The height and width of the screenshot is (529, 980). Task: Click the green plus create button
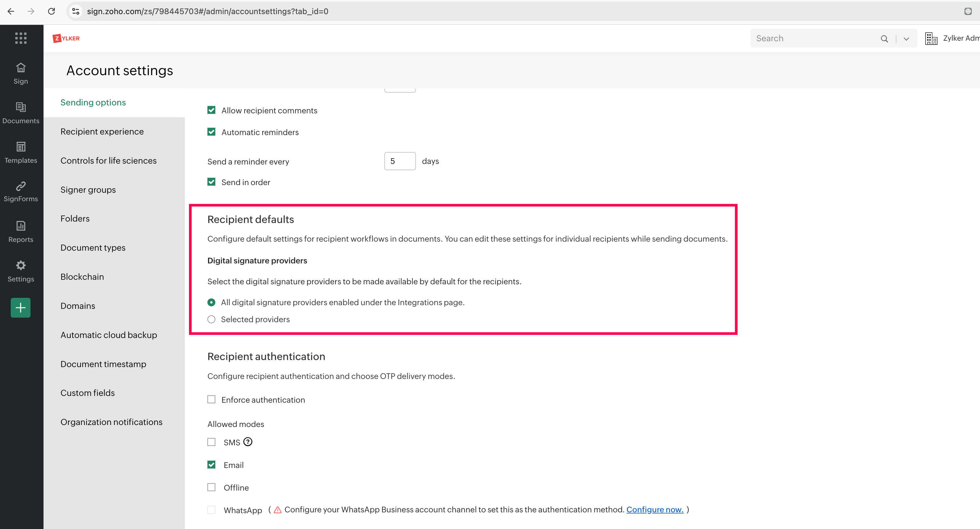click(21, 308)
